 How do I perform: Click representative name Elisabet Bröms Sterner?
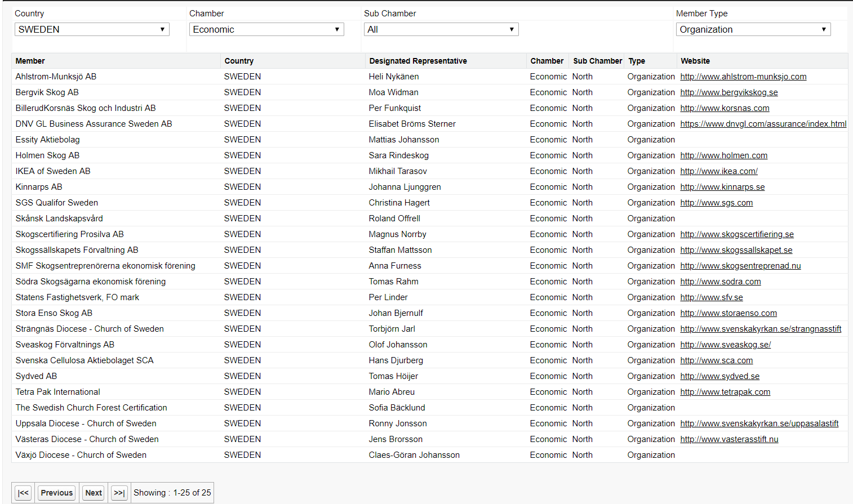[412, 124]
